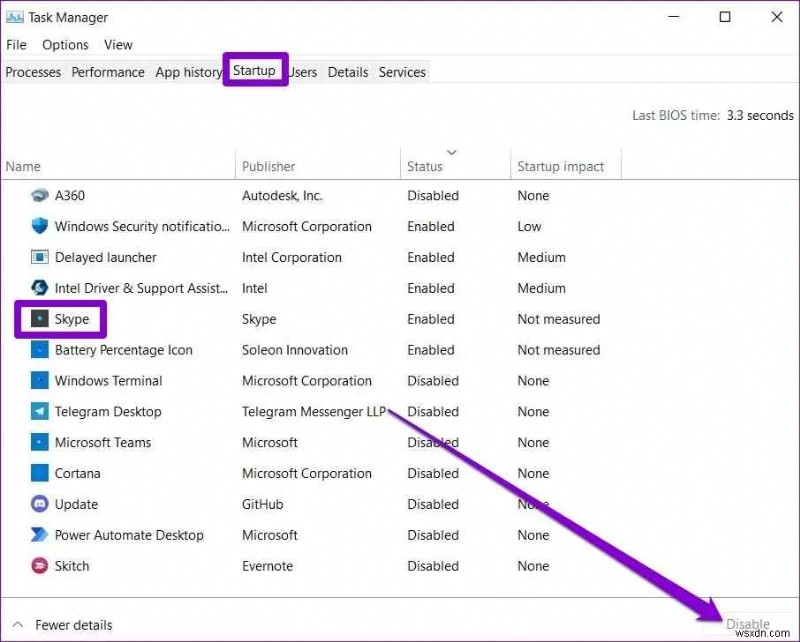Select the A360 application icon
The height and width of the screenshot is (642, 800).
click(x=38, y=195)
